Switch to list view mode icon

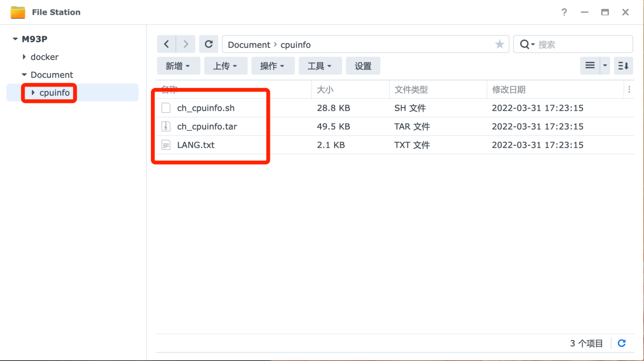[590, 65]
